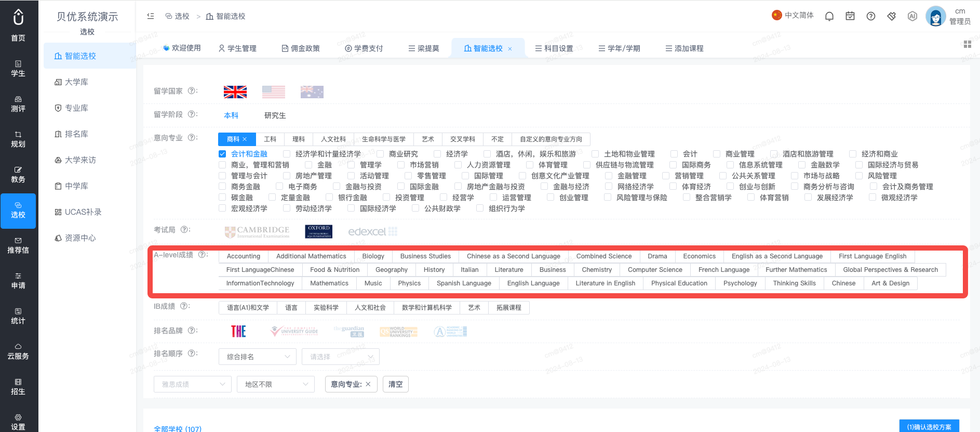This screenshot has height=432, width=980.
Task: Select the UK flag country icon
Action: [235, 92]
